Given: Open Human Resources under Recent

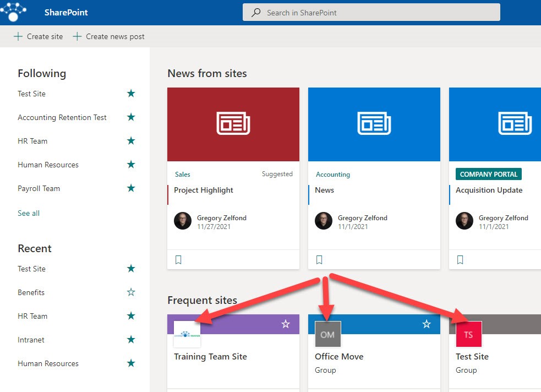Looking at the screenshot, I should pyautogui.click(x=48, y=364).
